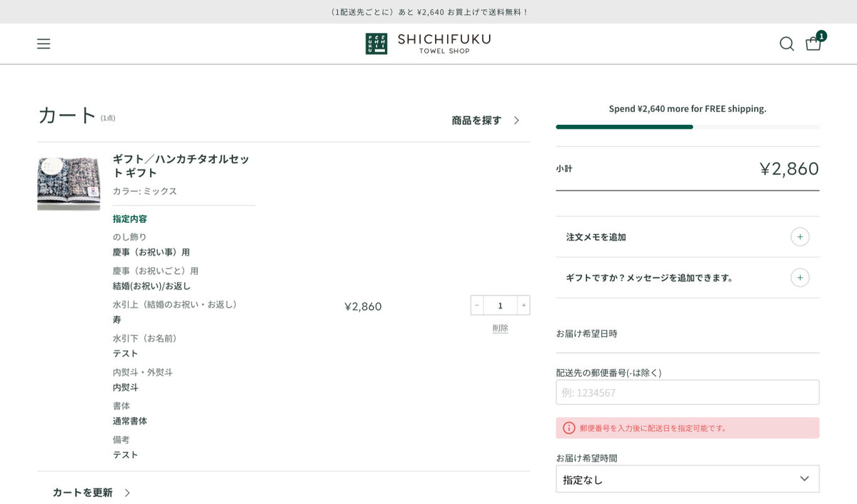The height and width of the screenshot is (504, 857).
Task: Click the free shipping announcement banner
Action: (x=428, y=12)
